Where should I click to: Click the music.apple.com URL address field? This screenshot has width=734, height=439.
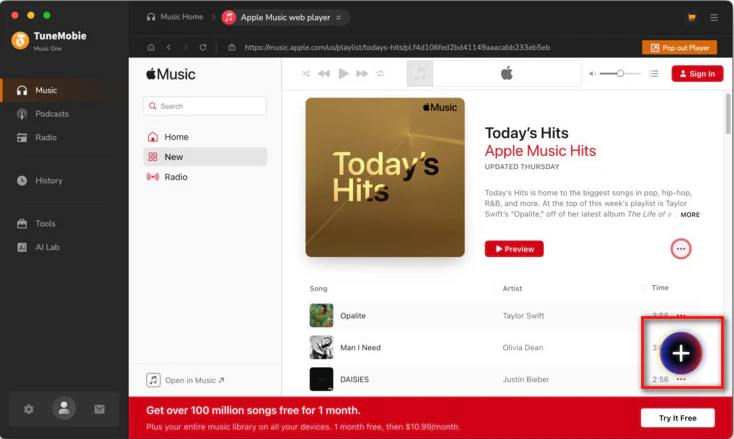coord(397,47)
